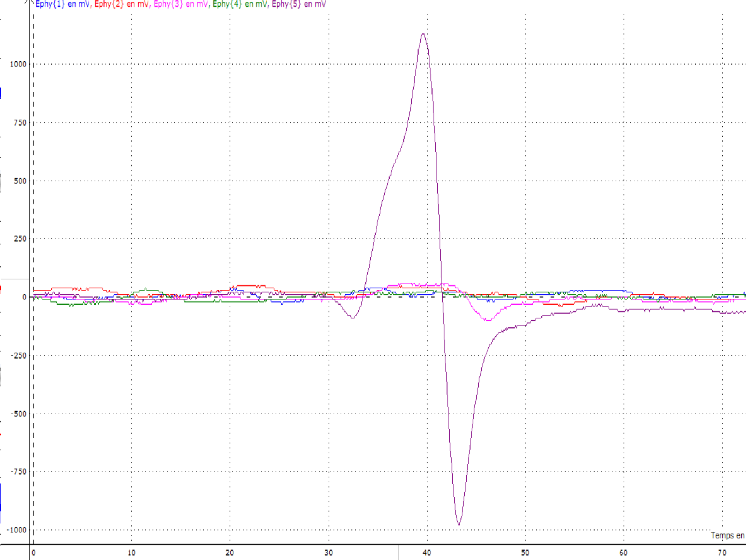Click the 70 x-axis tick label
This screenshot has width=746, height=560.
pyautogui.click(x=722, y=553)
